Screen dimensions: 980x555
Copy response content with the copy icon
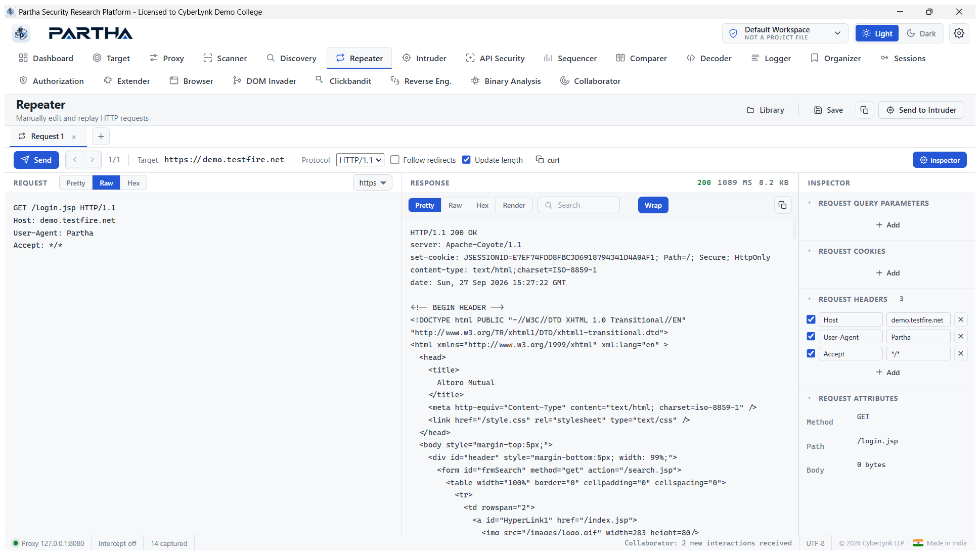pyautogui.click(x=782, y=205)
